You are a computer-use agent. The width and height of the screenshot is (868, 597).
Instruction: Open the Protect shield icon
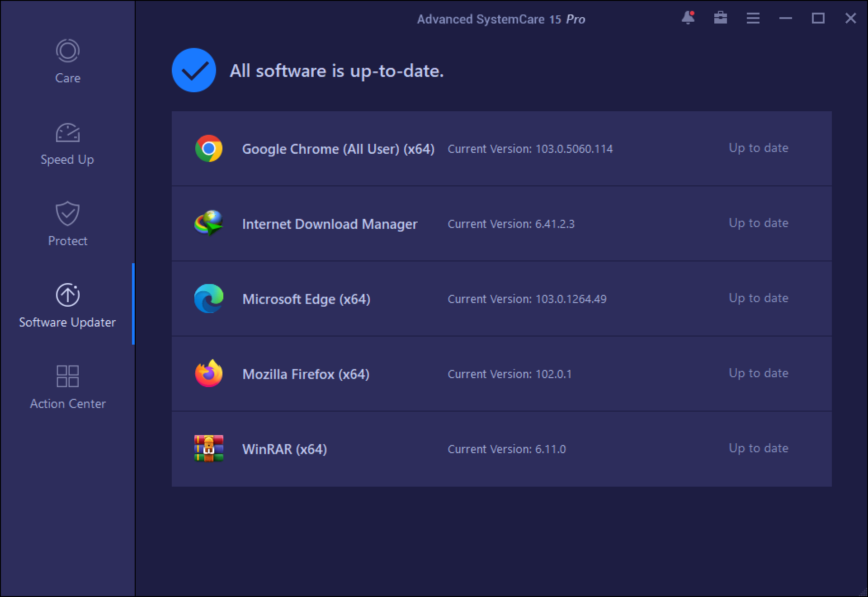pyautogui.click(x=68, y=213)
